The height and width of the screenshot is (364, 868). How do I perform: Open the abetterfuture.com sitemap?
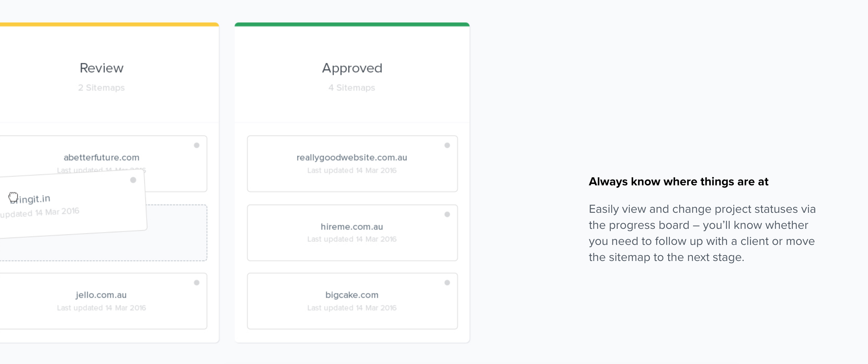point(102,158)
